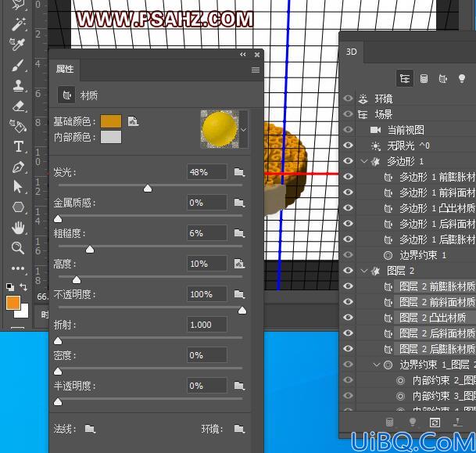Click the 折射 value field showing 1.000
Image resolution: width=476 pixels, height=453 pixels.
206,325
